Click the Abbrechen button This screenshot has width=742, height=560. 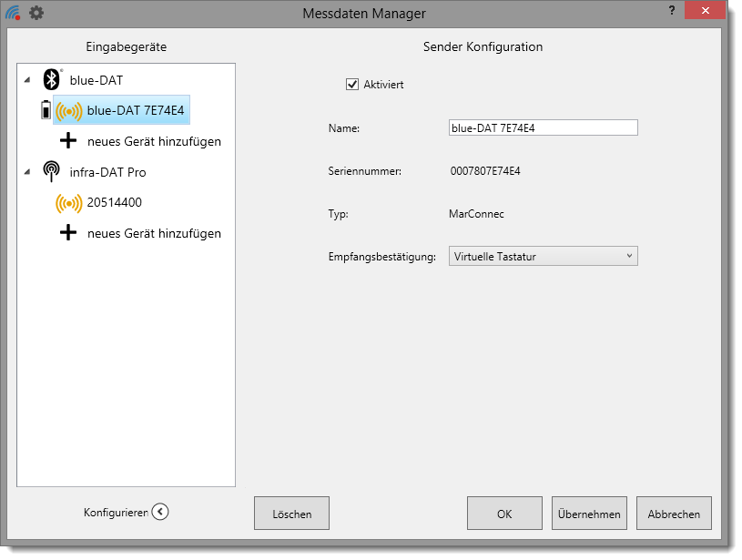[674, 514]
